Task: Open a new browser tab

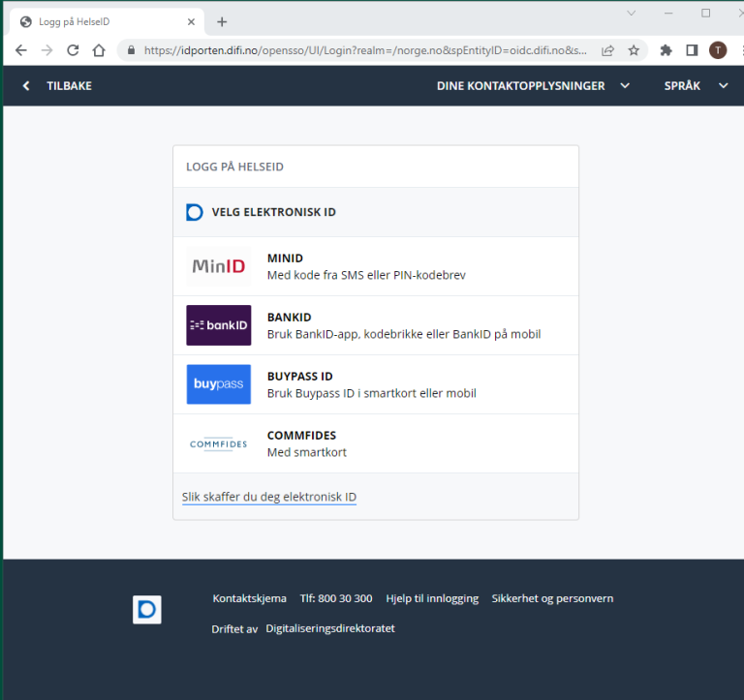Action: coord(222,21)
